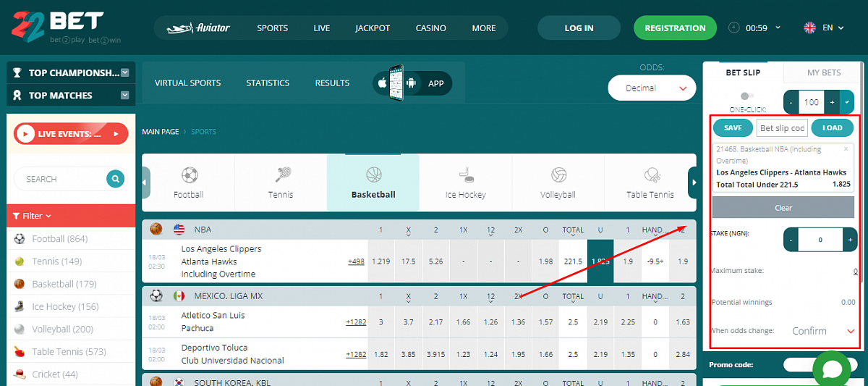Expand +498 markets for Clippers match
Screen dimensions: 868x386
[356, 261]
